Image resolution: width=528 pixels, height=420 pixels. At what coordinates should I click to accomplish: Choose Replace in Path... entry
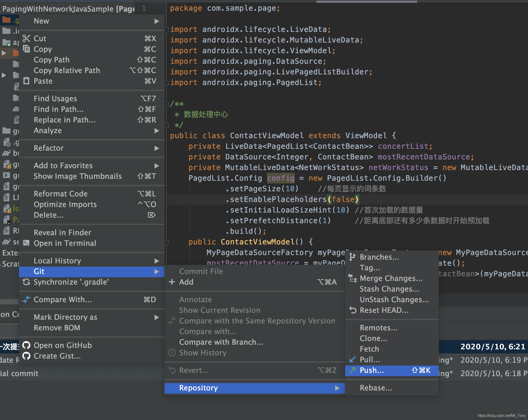[x=92, y=120]
